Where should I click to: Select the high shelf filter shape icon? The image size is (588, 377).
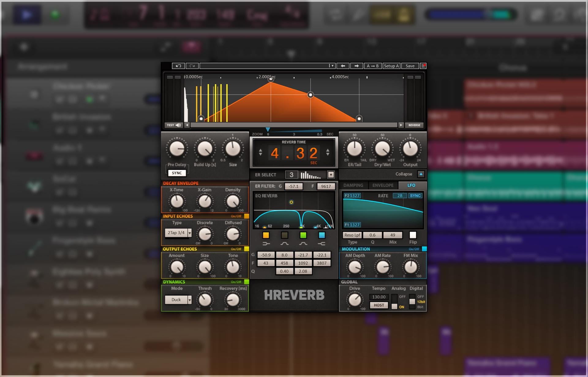322,244
